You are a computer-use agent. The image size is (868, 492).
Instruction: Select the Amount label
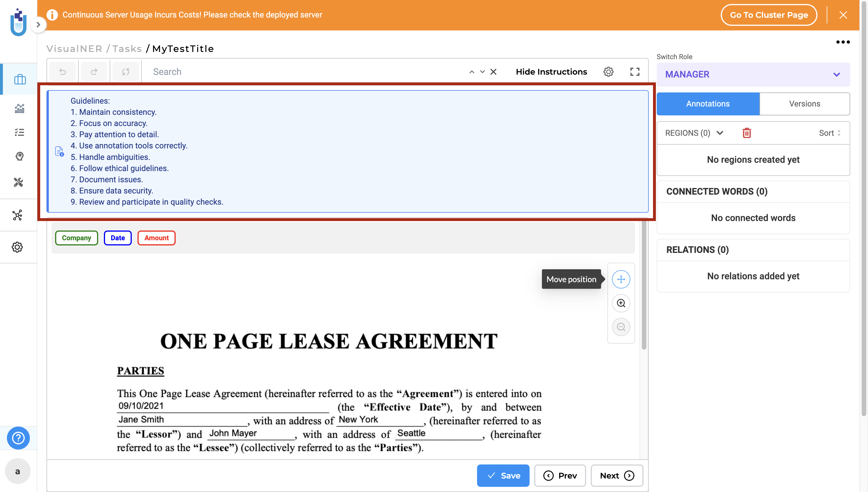[156, 238]
